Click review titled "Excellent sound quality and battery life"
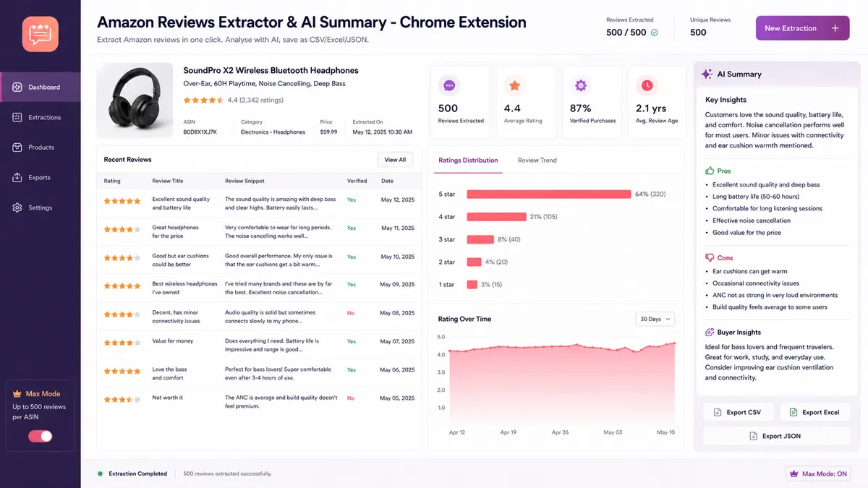868x488 pixels. coord(181,203)
